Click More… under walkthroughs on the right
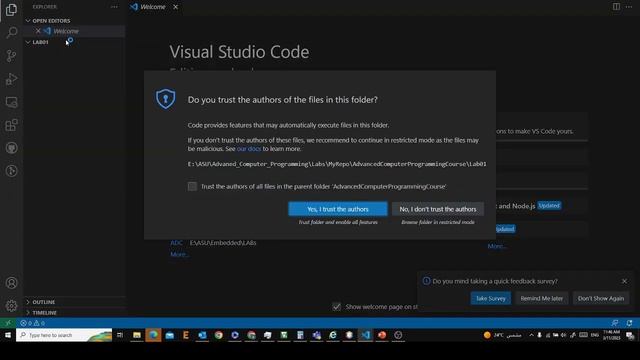 click(497, 246)
